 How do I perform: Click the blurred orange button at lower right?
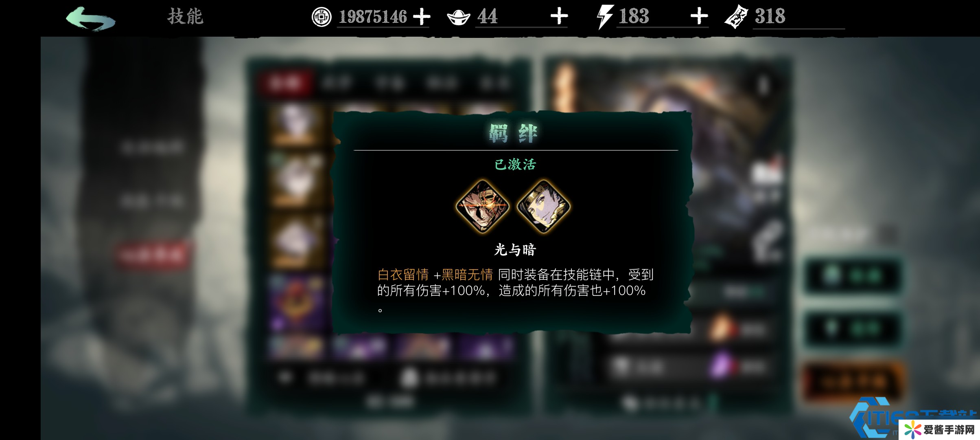pyautogui.click(x=853, y=381)
